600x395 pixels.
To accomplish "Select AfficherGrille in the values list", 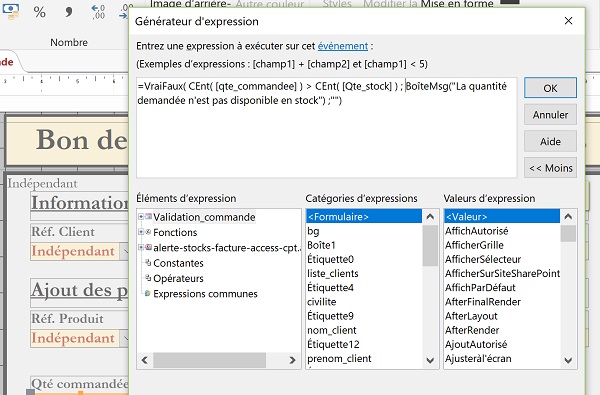I will [x=502, y=245].
